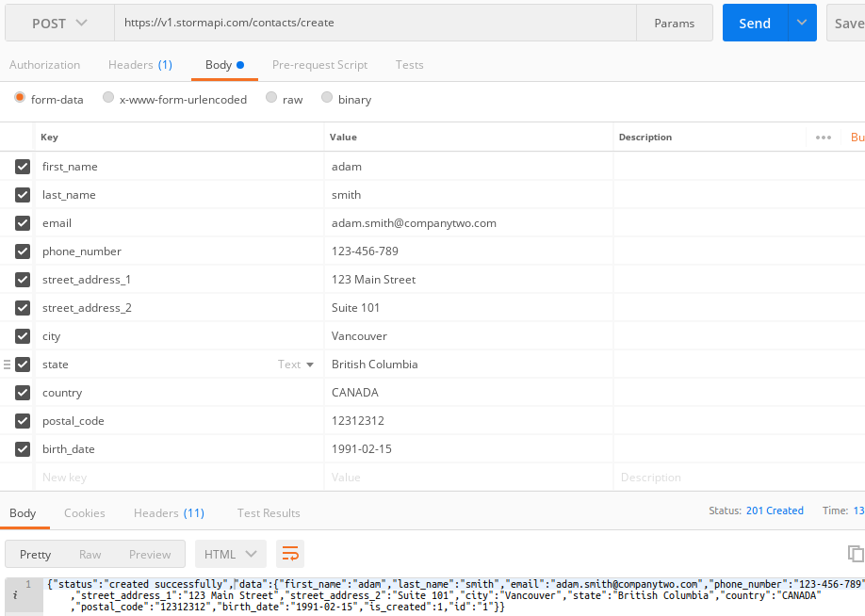Click the value 123 Main Street
Viewport: 865px width, 616px height.
(x=373, y=280)
